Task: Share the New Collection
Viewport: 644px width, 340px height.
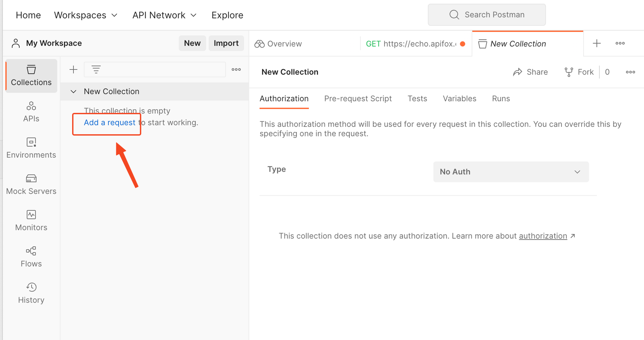Action: tap(530, 72)
